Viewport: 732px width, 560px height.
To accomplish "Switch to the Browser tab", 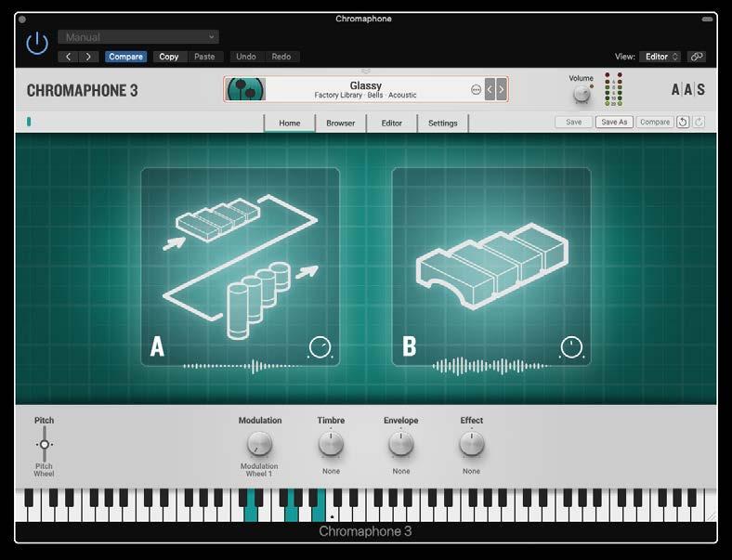I will pos(340,124).
